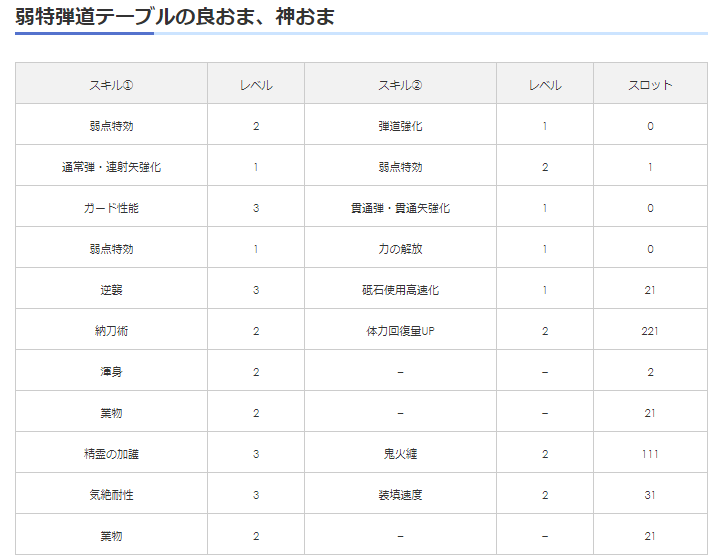Click the ガード性能 cell
The image size is (710, 558).
(111, 208)
